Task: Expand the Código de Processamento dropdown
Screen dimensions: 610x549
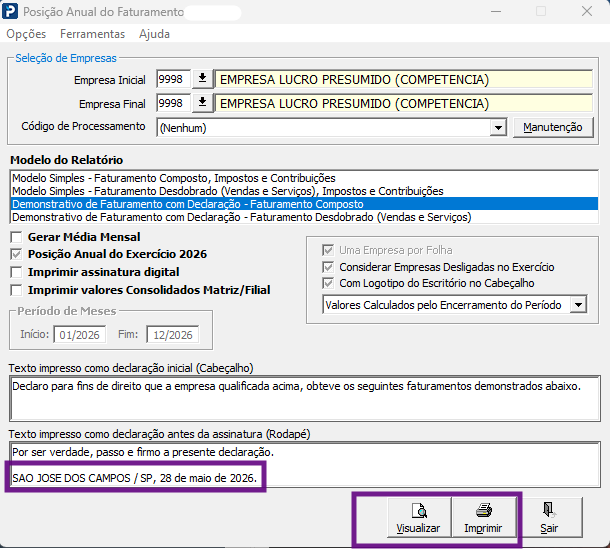Action: (x=498, y=128)
